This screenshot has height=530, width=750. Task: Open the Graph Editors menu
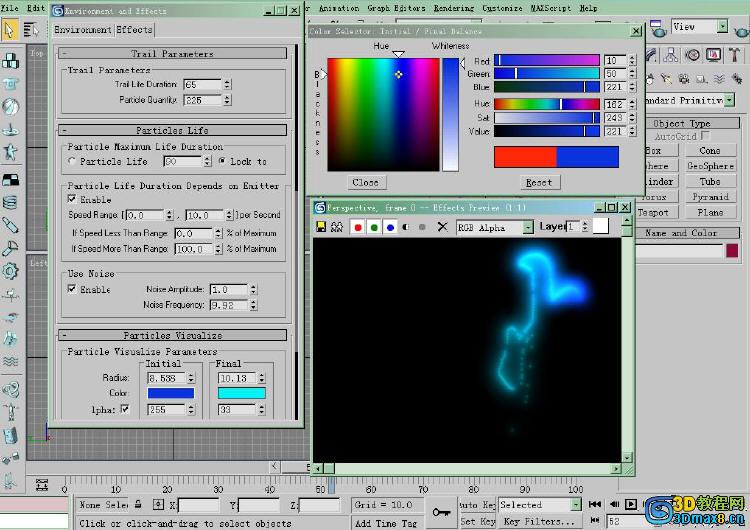396,8
